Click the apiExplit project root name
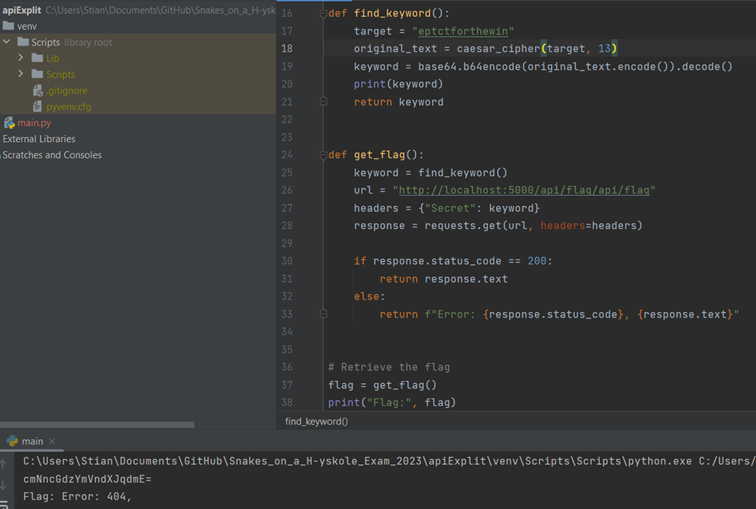Viewport: 756px width, 509px height. tap(22, 10)
